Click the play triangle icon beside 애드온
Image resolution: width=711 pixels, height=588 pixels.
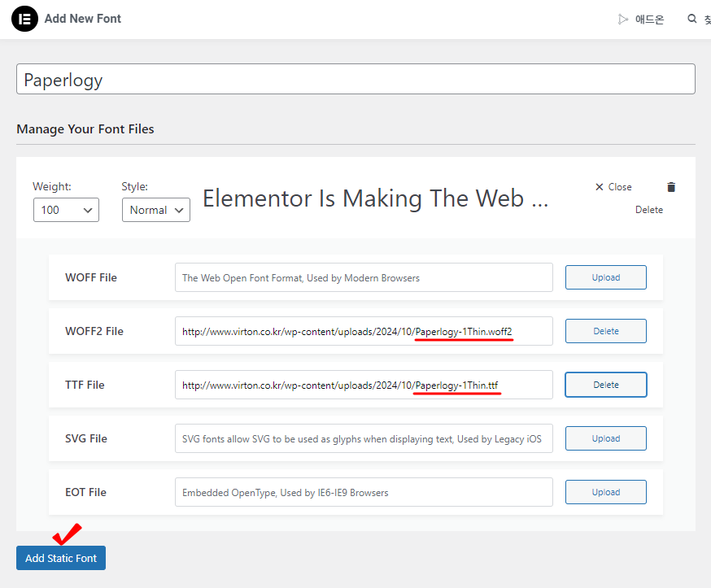coord(623,19)
